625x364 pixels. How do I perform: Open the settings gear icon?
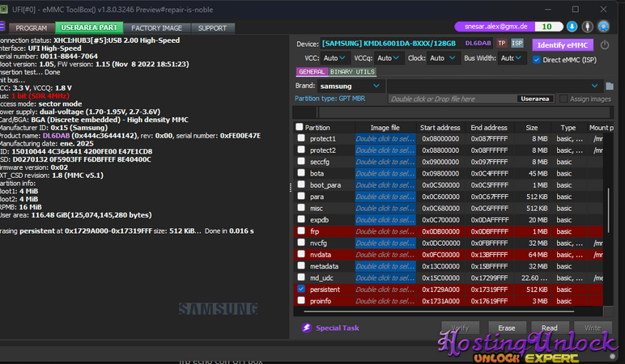point(602,27)
